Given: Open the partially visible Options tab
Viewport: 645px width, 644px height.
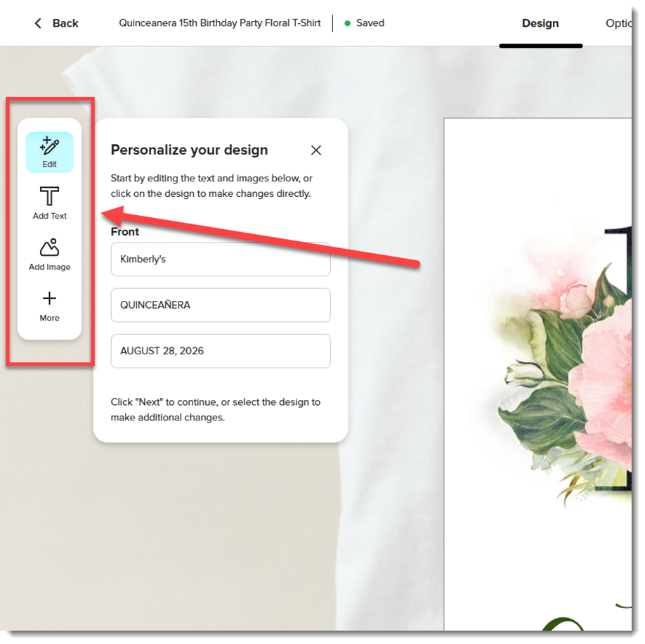Looking at the screenshot, I should [618, 23].
